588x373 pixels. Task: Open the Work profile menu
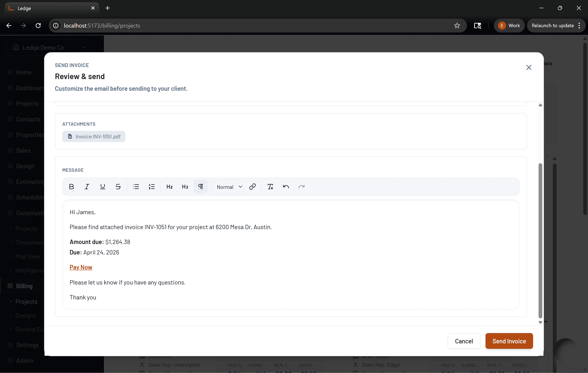[x=509, y=26]
